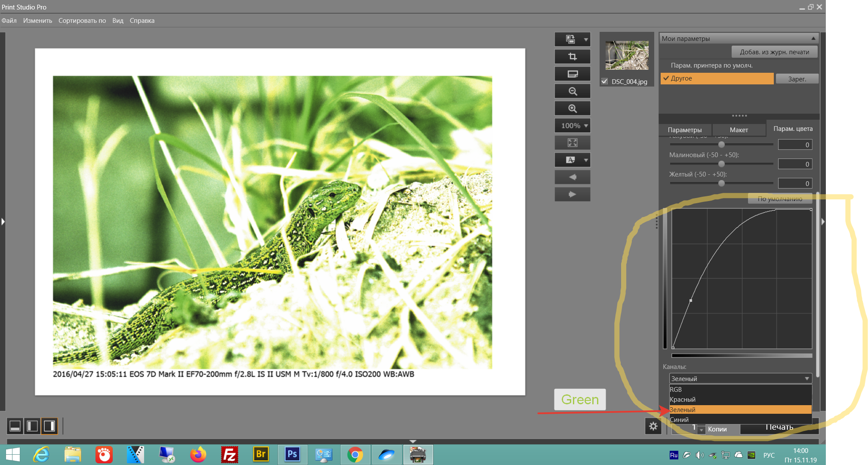Open the Справка menu

[142, 21]
